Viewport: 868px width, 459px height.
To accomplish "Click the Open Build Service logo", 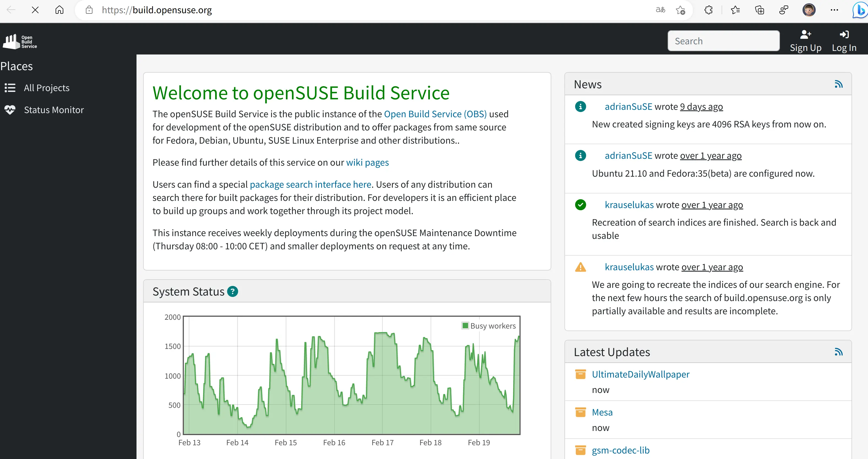I will tap(20, 42).
